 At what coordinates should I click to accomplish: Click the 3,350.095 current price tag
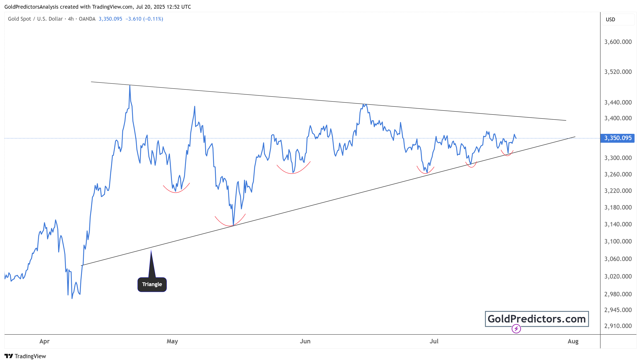click(617, 138)
